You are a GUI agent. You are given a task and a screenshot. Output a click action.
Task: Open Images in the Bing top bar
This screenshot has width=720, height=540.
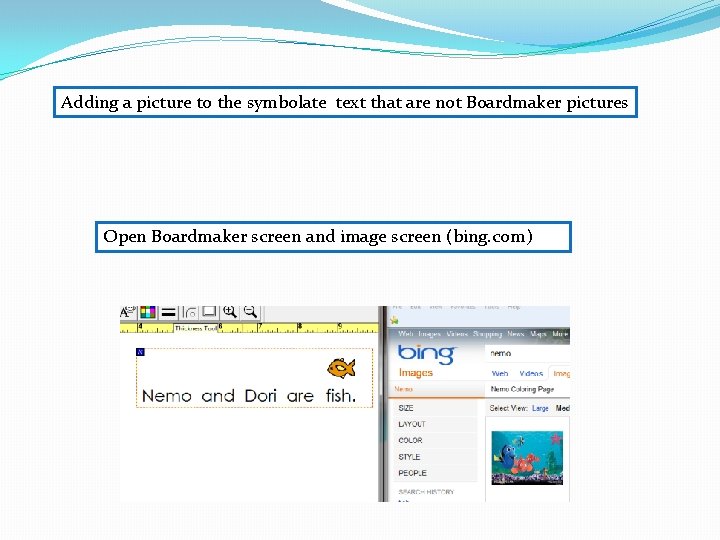[429, 334]
